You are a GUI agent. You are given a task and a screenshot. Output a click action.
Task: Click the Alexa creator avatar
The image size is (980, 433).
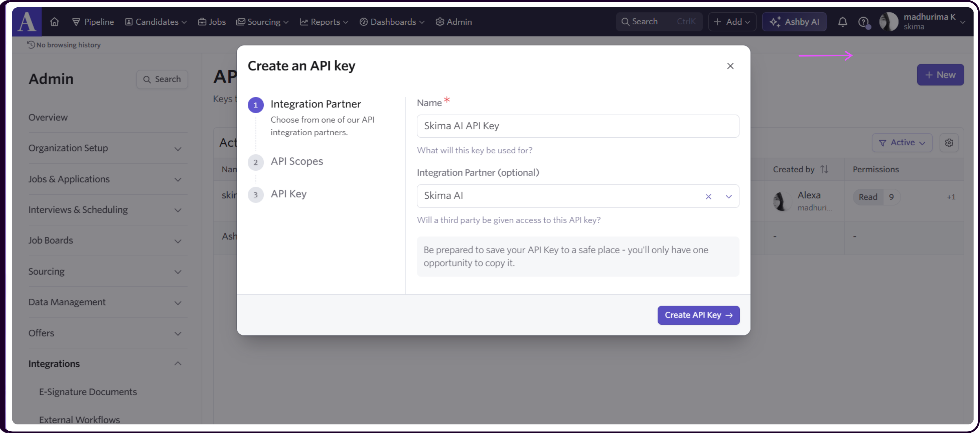[x=782, y=201]
